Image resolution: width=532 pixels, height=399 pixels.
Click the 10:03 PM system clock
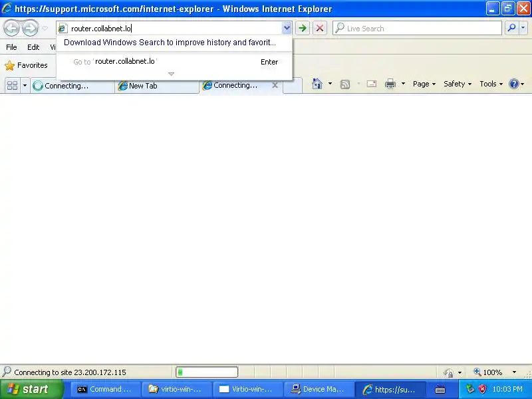tap(507, 389)
